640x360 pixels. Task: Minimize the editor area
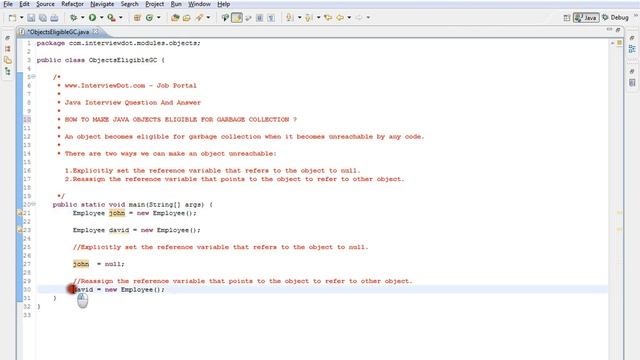[x=609, y=30]
